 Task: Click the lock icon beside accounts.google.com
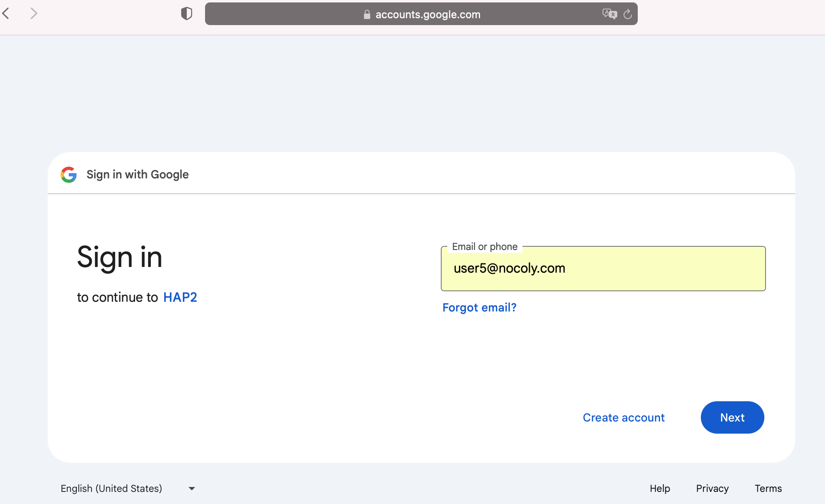coord(367,15)
